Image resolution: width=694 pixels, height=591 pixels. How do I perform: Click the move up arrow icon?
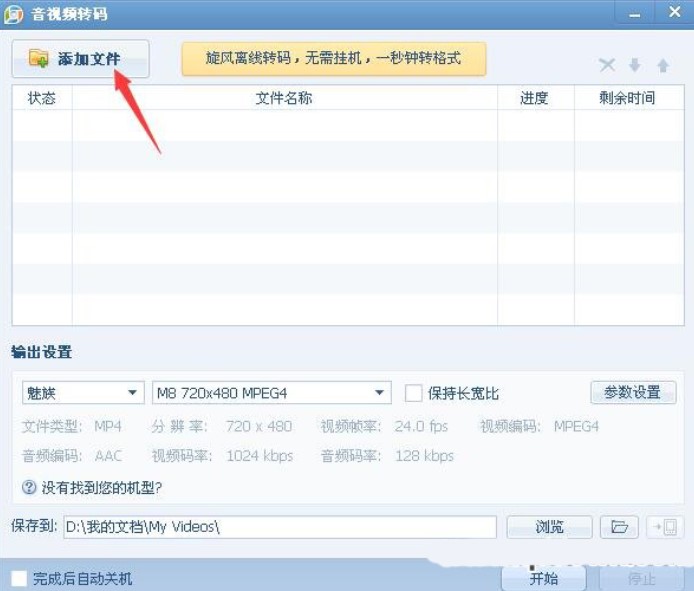coord(663,65)
